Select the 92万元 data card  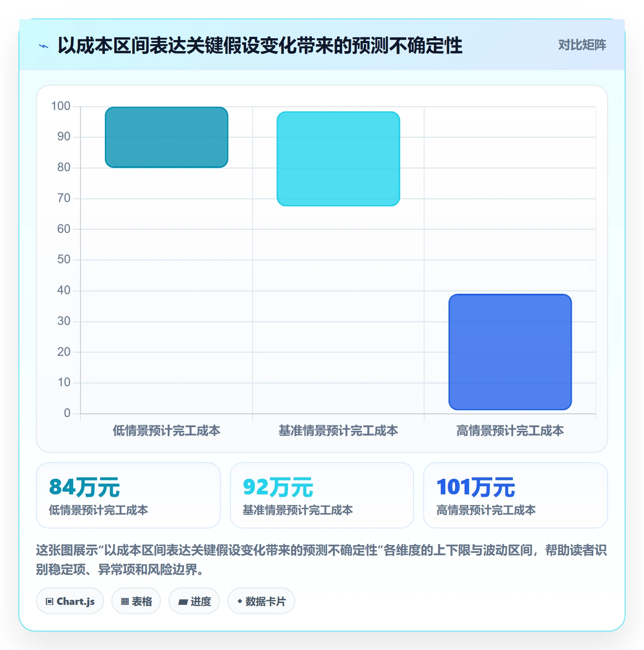322,495
